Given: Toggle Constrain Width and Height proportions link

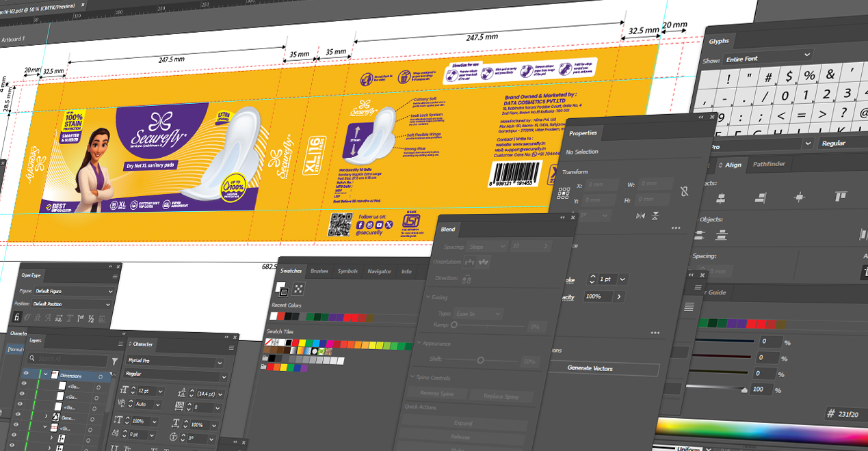Looking at the screenshot, I should 685,191.
